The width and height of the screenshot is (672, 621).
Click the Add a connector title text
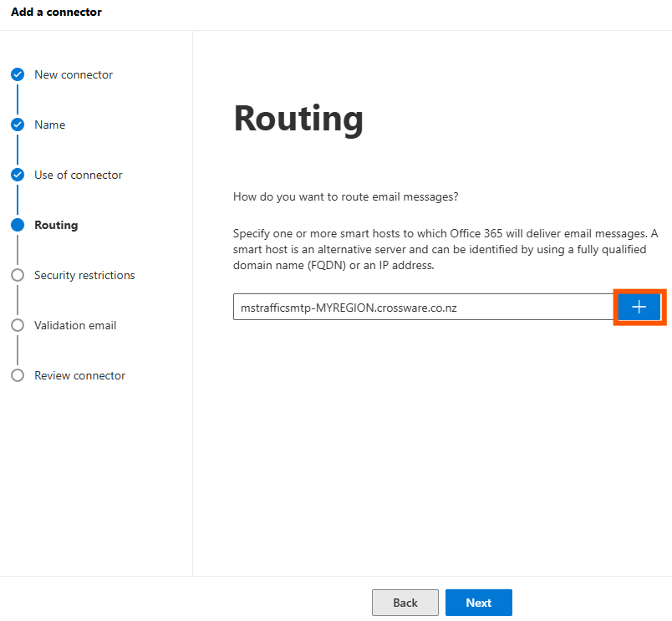coord(56,13)
